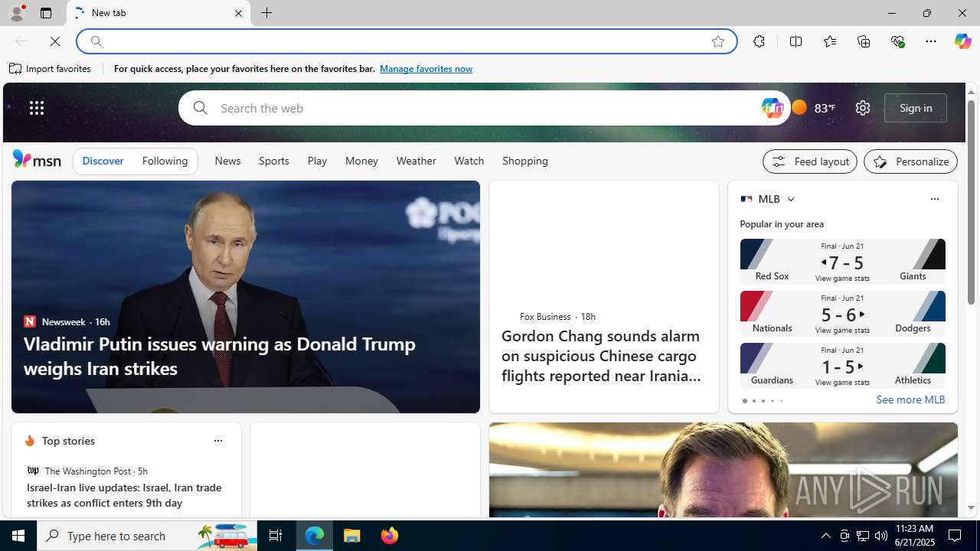Click Feed layout button
This screenshot has width=980, height=551.
809,161
